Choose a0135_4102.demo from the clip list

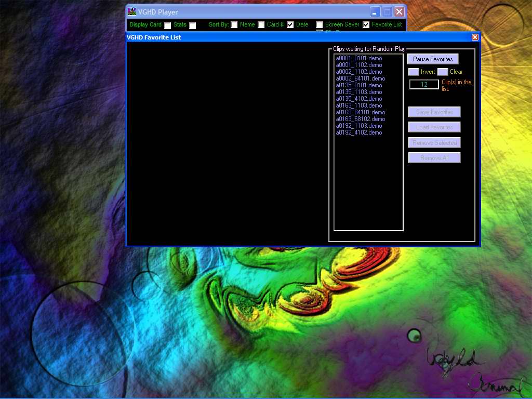359,99
